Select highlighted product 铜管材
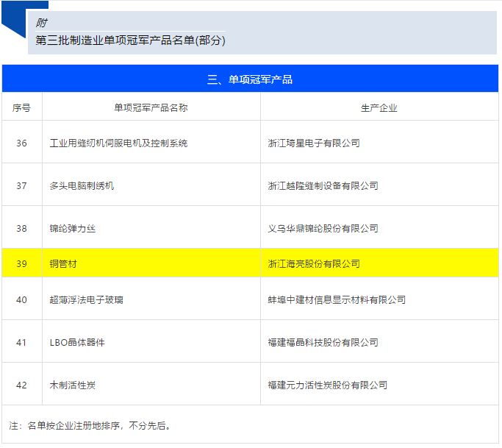Screen dimensions: 502x448 (x=63, y=263)
